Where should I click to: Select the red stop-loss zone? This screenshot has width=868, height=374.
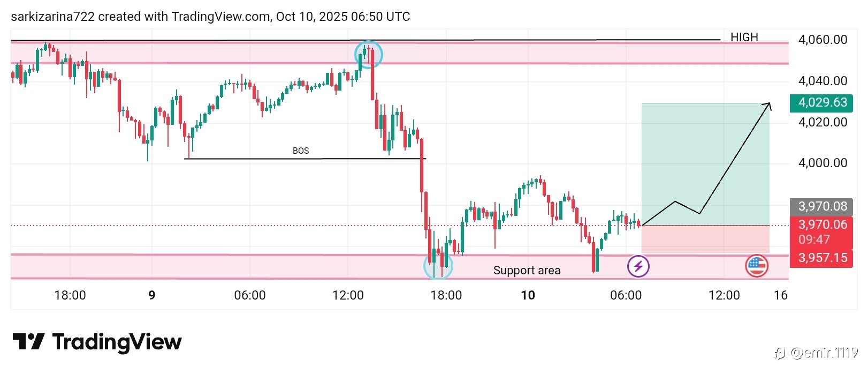705,238
